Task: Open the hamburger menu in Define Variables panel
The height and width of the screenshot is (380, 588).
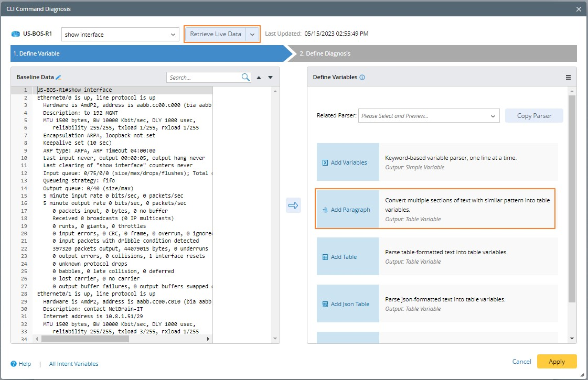Action: pyautogui.click(x=568, y=78)
